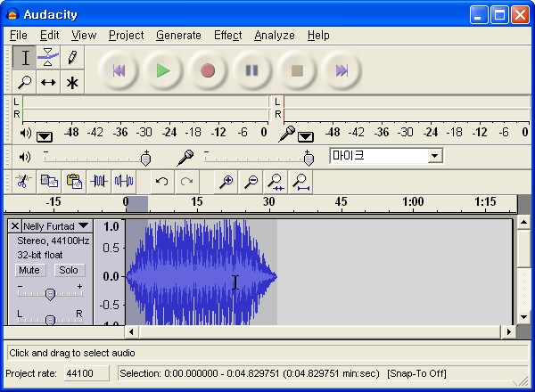Click the 32-bit float track label
The height and width of the screenshot is (392, 535).
pyautogui.click(x=40, y=255)
